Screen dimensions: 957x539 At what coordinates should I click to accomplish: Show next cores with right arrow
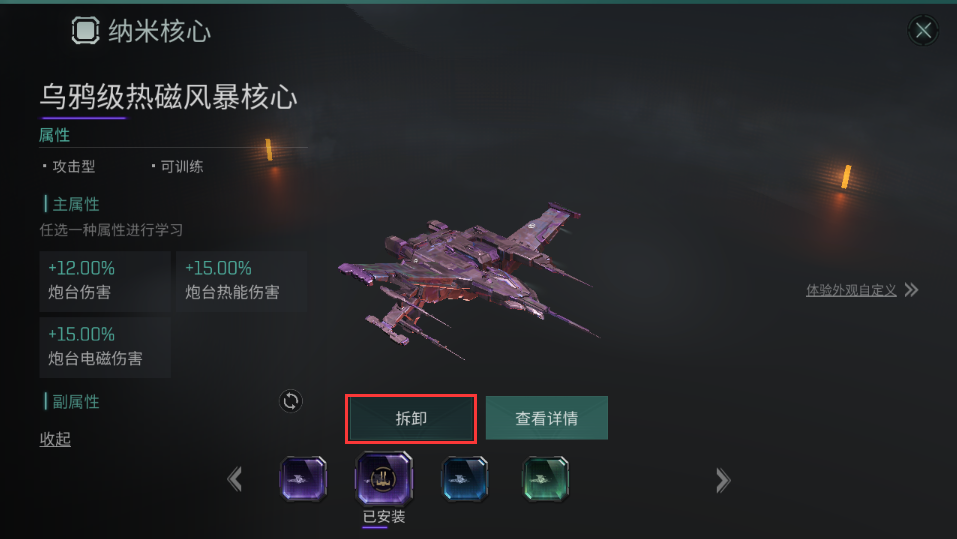point(723,480)
